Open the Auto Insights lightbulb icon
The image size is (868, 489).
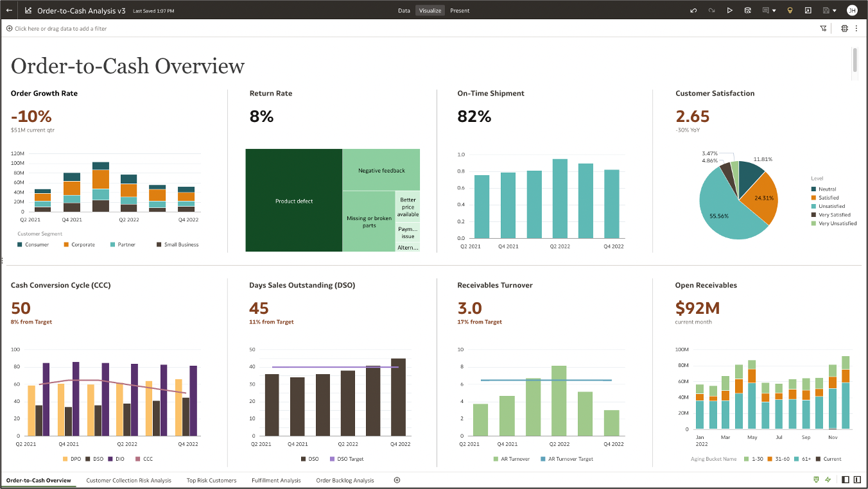pos(789,10)
